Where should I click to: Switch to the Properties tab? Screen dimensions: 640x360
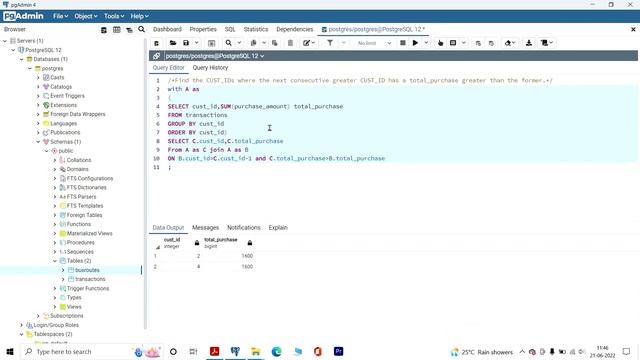pyautogui.click(x=203, y=29)
